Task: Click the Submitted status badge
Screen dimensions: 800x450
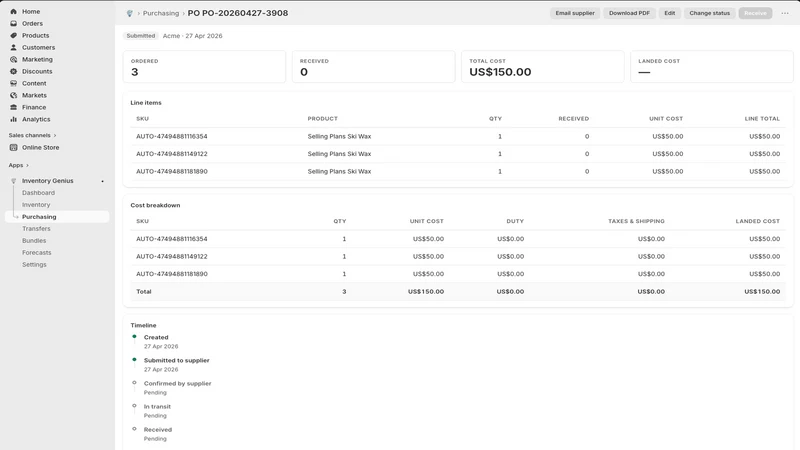Action: pyautogui.click(x=140, y=36)
